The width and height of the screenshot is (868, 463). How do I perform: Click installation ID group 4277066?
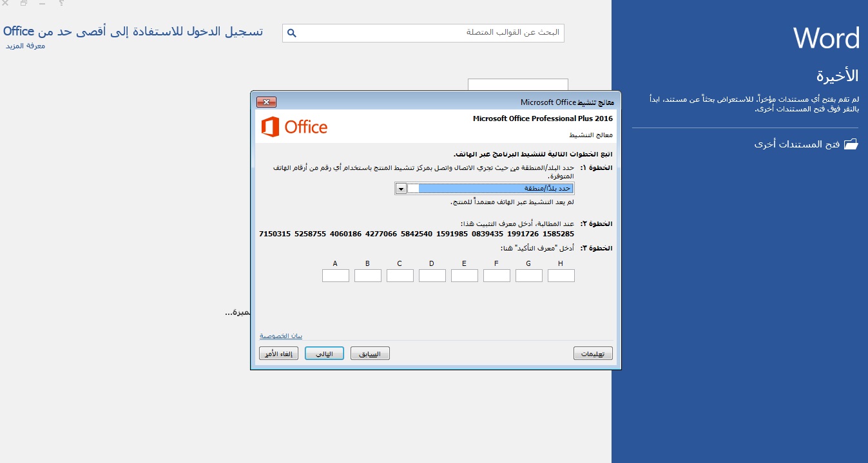point(381,234)
